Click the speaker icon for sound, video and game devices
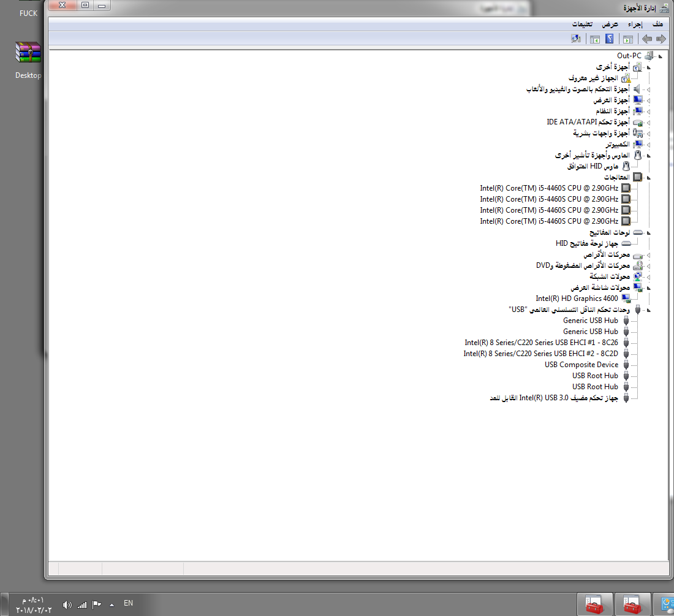The width and height of the screenshot is (674, 616). [x=637, y=89]
